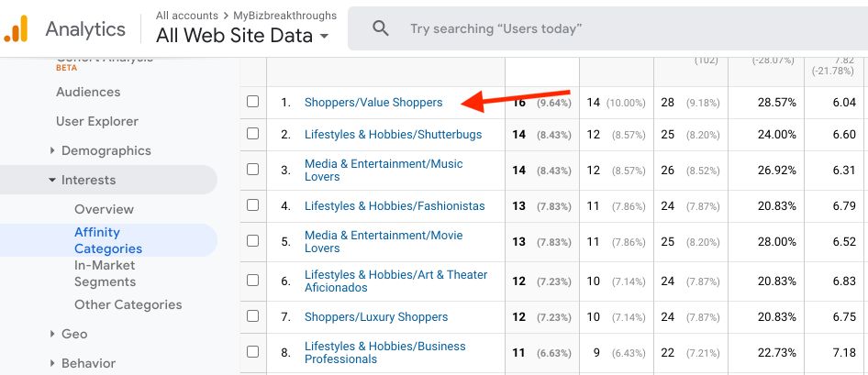Screen dimensions: 868x375
Task: Check the box for Business Professionals row
Action: [x=252, y=352]
